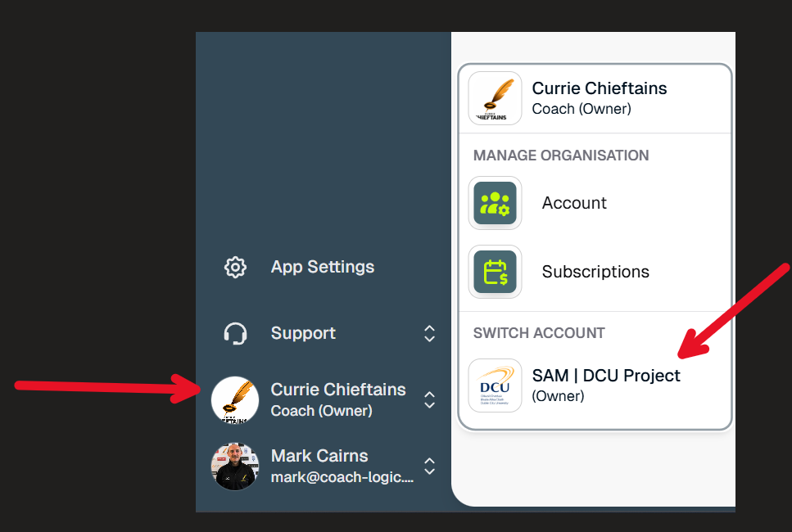
Task: Click Coach (Owner) role text in sidebar
Action: click(x=321, y=411)
